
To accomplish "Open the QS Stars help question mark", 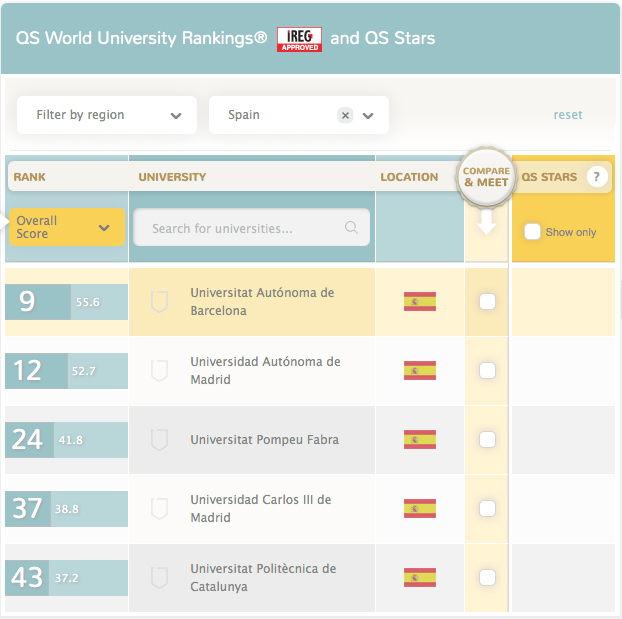I will 596,177.
